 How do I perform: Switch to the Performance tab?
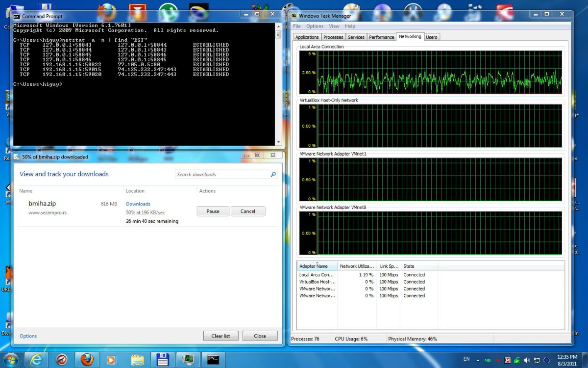pyautogui.click(x=381, y=37)
